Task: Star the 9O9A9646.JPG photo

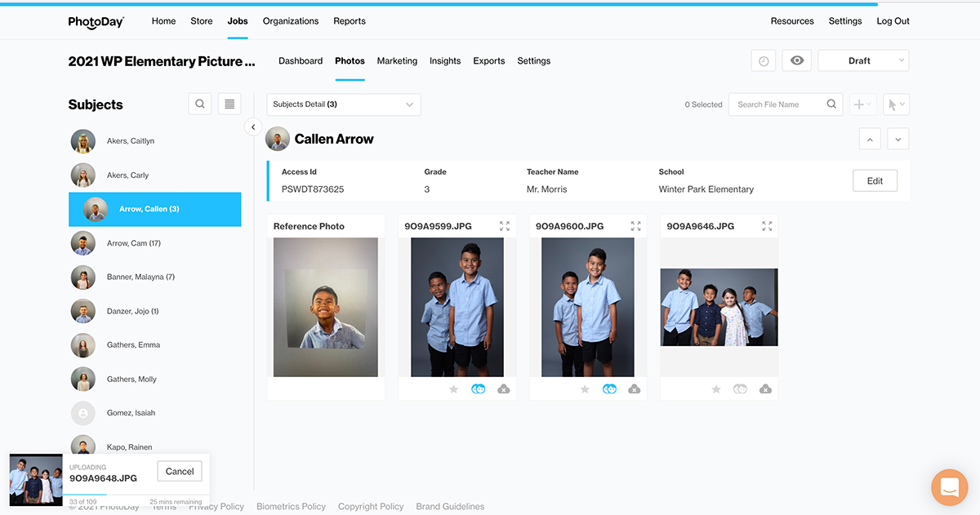Action: pyautogui.click(x=716, y=389)
